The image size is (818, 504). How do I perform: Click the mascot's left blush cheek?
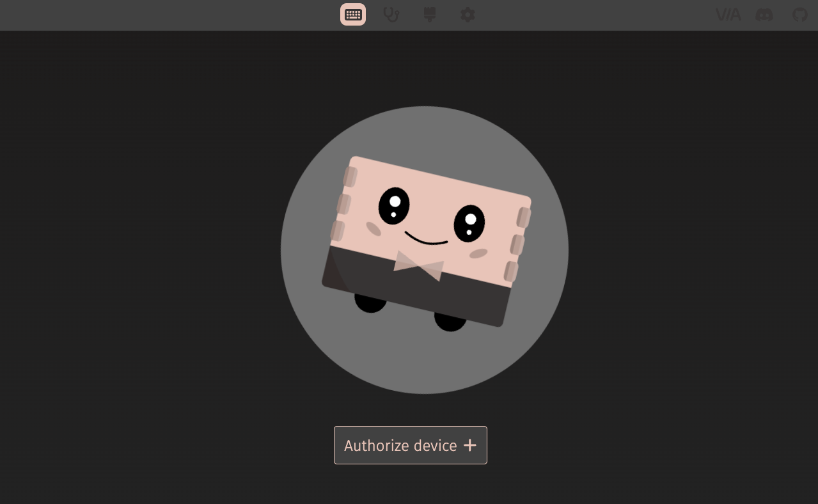[x=374, y=228]
